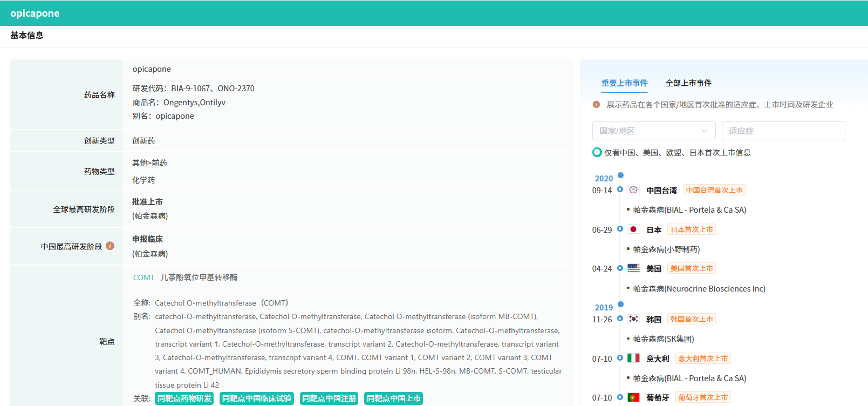Open the 同靶点药物研发 link button
Viewport: 868px width, 406px height.
pos(184,398)
